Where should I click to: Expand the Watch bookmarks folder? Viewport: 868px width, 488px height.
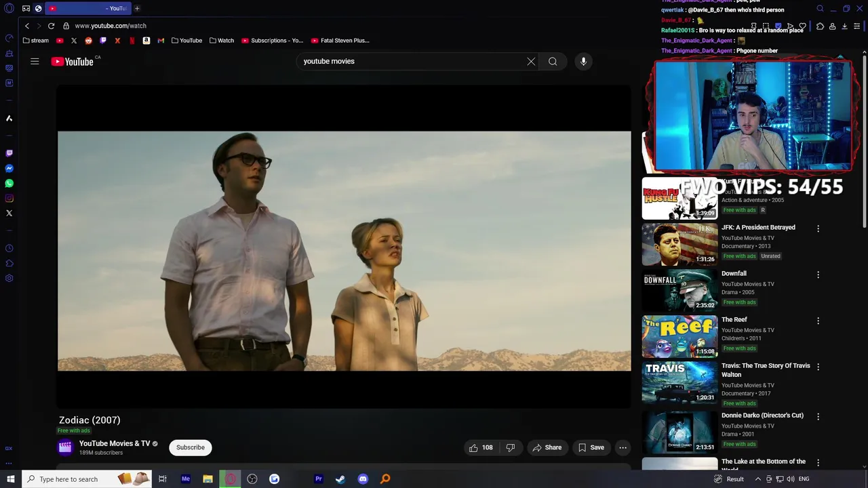[x=222, y=41]
